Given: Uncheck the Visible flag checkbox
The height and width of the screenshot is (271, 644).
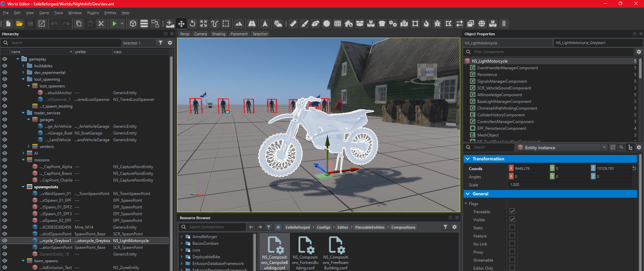Looking at the screenshot, I should coord(512,219).
